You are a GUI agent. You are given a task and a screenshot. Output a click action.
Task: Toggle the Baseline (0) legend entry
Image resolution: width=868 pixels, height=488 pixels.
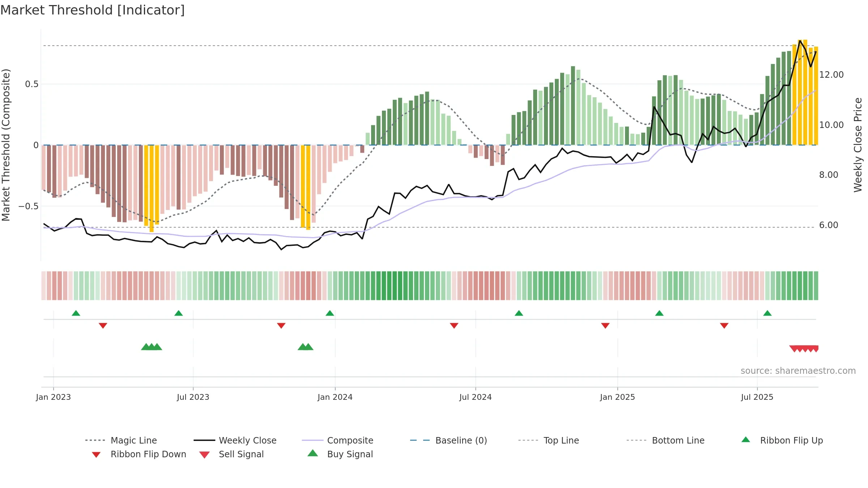(448, 440)
